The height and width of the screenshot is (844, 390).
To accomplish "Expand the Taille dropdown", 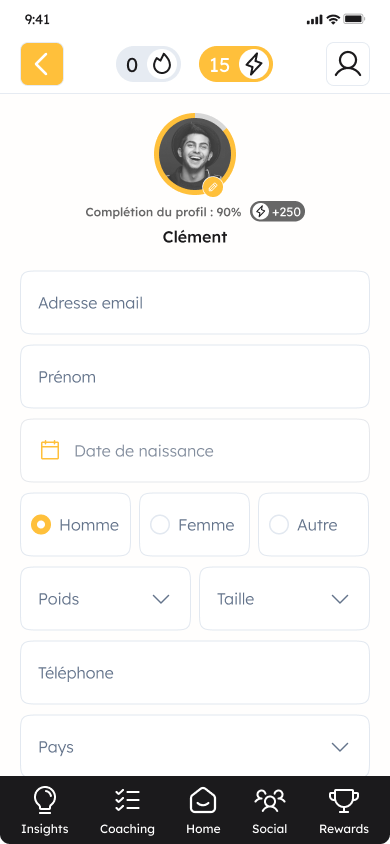I will tap(285, 599).
